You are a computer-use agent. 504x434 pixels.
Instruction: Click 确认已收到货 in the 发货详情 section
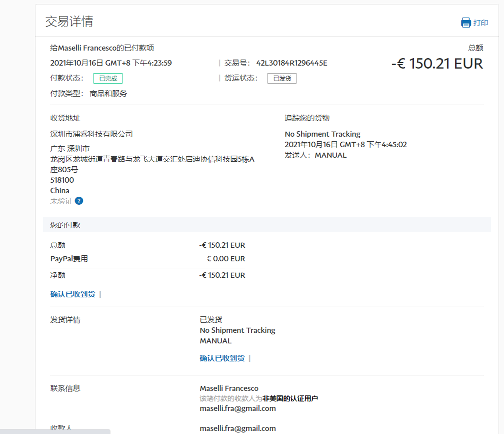click(222, 358)
